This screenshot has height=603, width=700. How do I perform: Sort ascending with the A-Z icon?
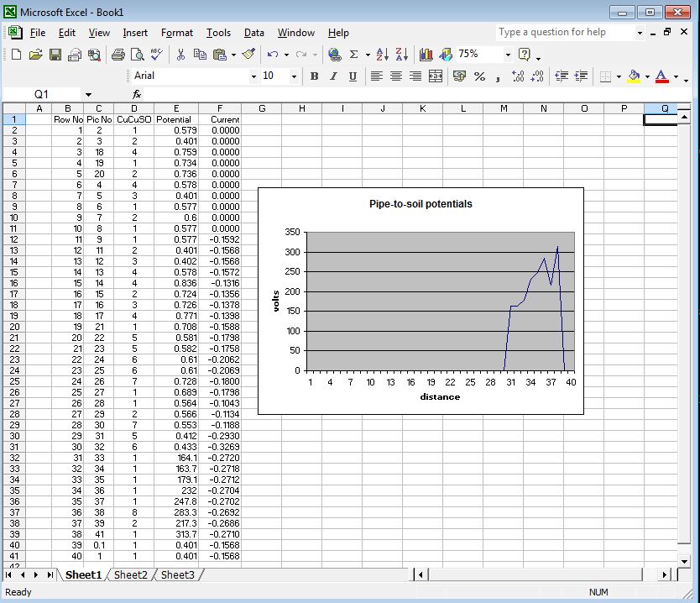[x=383, y=55]
